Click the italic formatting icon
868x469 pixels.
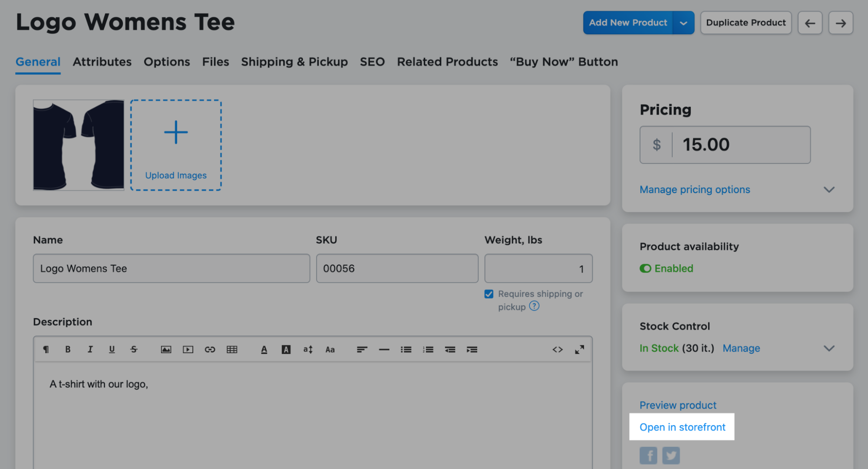(90, 349)
